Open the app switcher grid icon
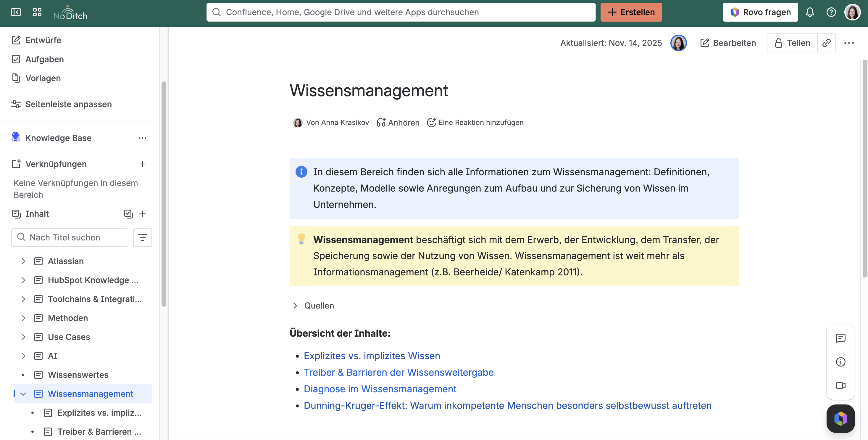The image size is (868, 440). [37, 12]
